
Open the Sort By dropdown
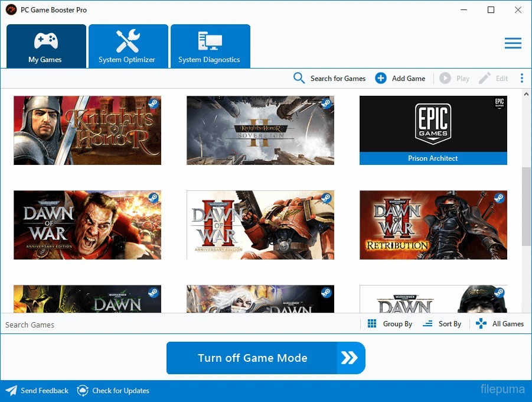(442, 324)
